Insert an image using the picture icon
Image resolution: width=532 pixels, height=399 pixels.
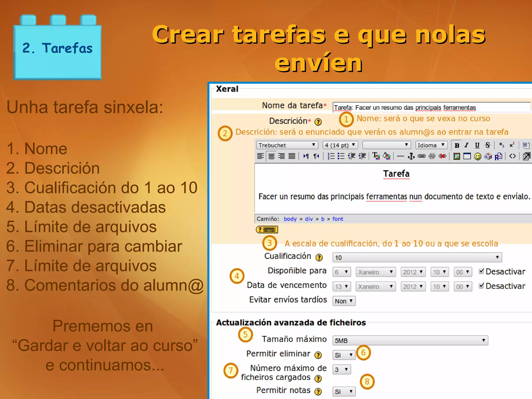pos(456,156)
